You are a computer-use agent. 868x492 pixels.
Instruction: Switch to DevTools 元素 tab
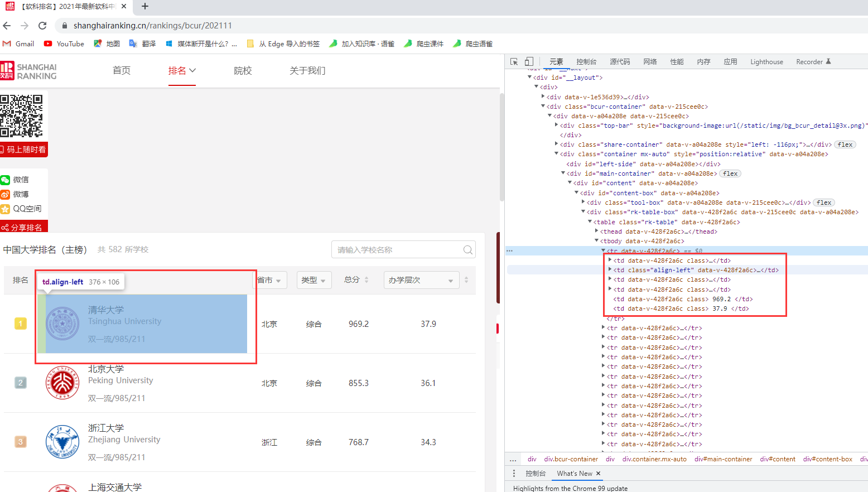point(556,62)
